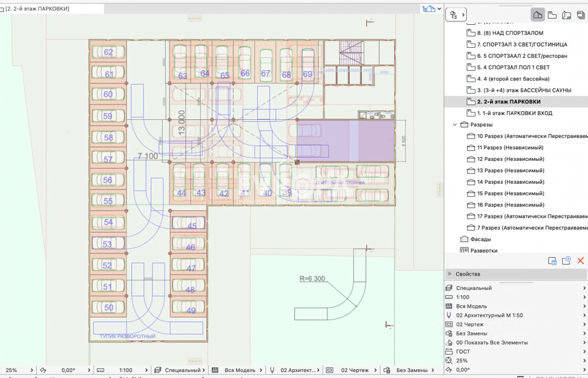Expand the Свойства properties panel

450,274
